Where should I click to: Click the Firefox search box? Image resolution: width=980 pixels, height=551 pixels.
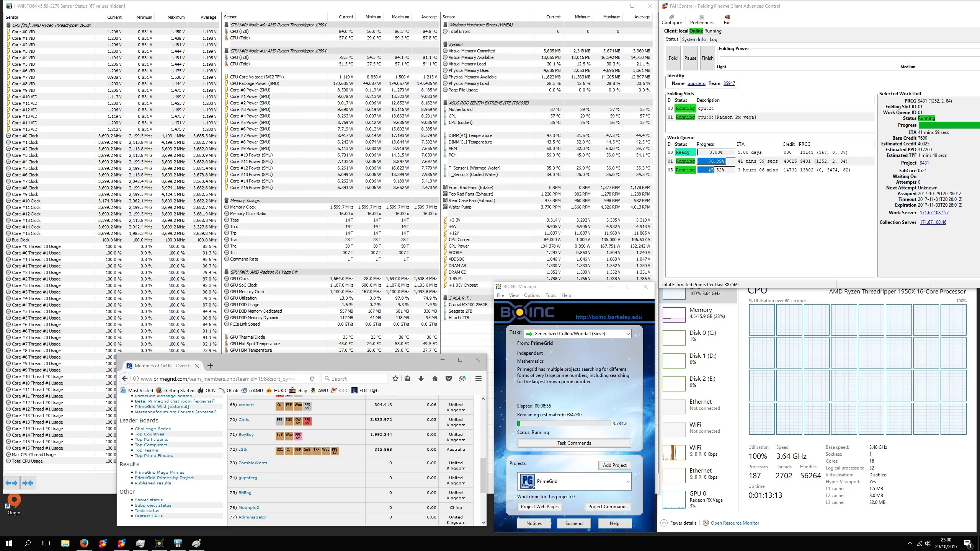click(355, 378)
